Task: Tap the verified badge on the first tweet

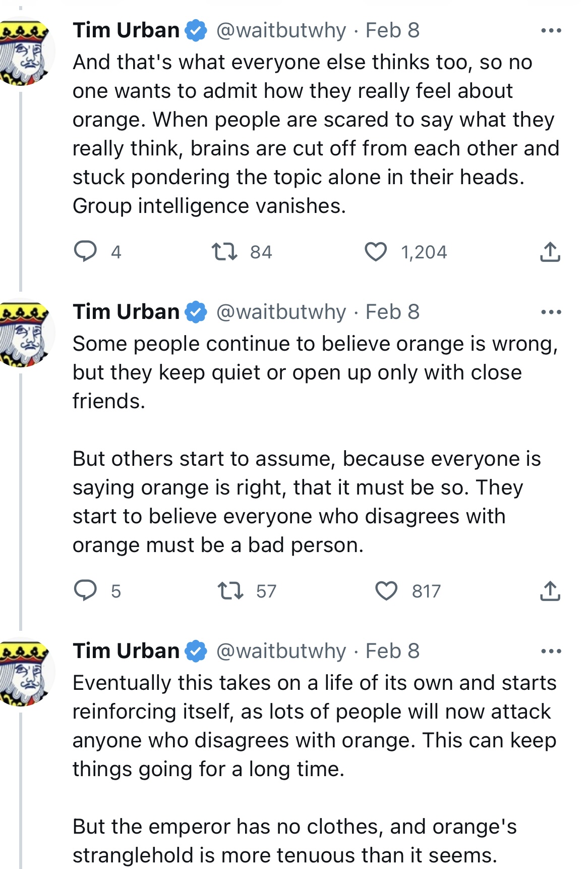Action: click(x=196, y=31)
